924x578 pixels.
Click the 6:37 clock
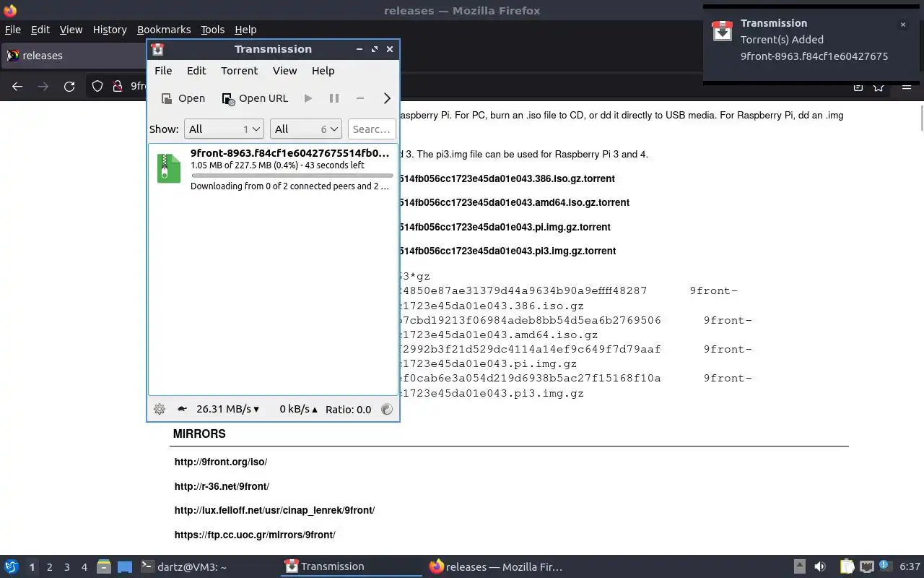coord(910,567)
